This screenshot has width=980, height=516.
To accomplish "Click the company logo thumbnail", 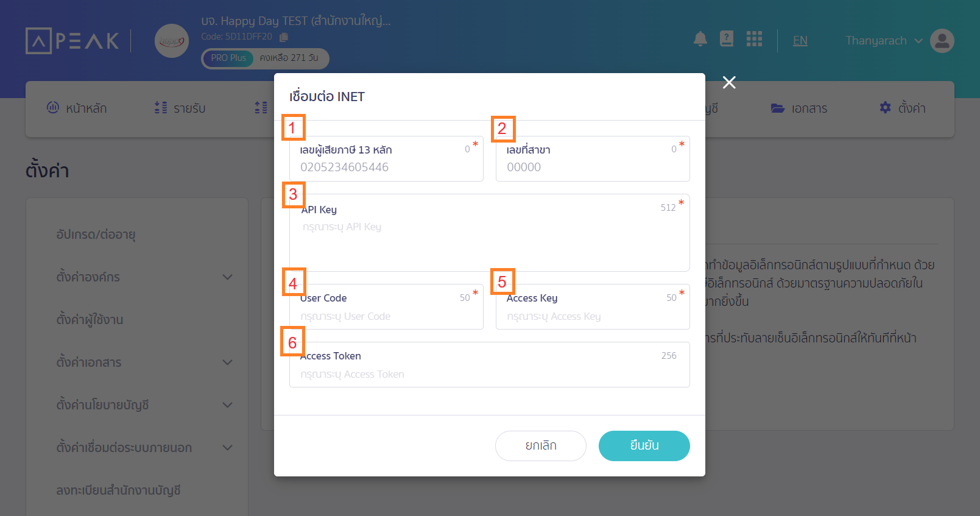I will (172, 41).
